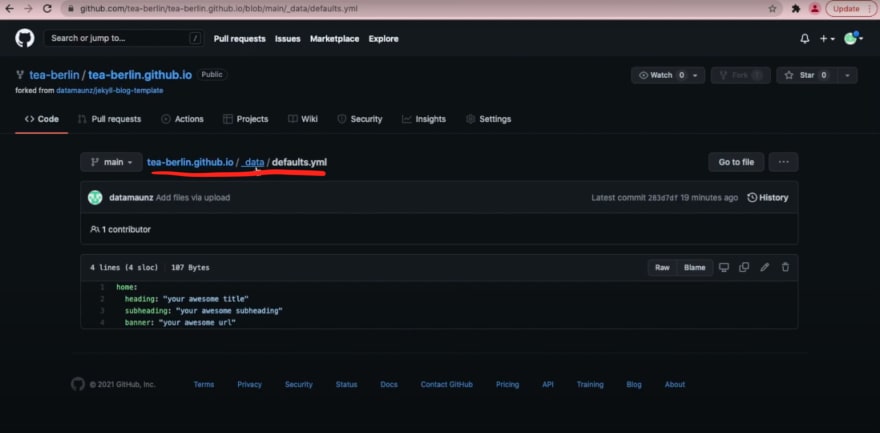
Task: Open commit 283d7df
Action: pyautogui.click(x=663, y=197)
